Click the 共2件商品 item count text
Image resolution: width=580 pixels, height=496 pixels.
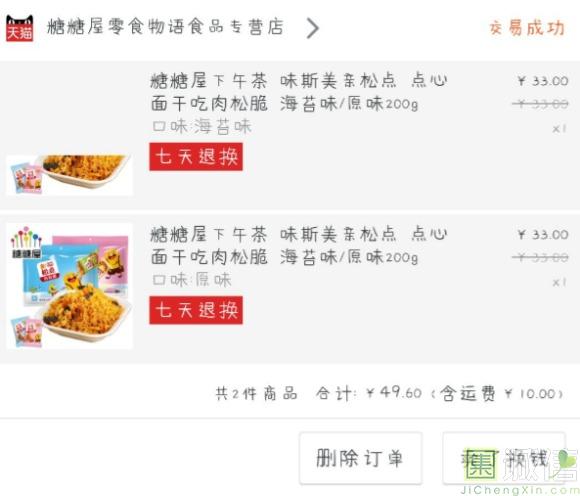(257, 394)
